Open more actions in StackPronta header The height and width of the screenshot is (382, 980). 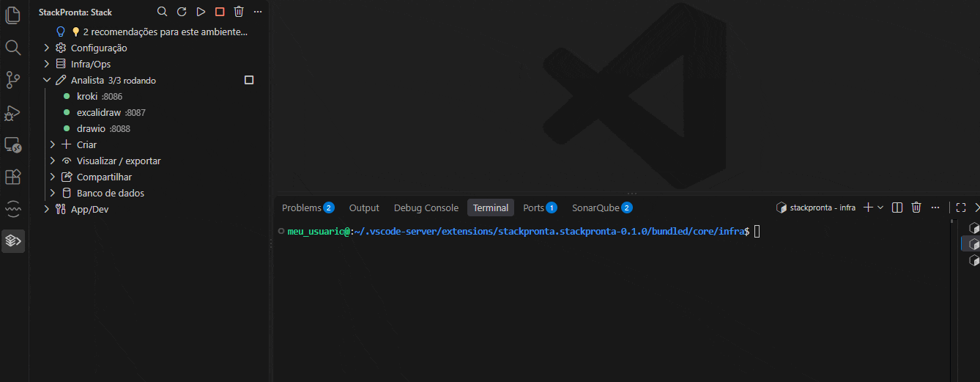click(258, 12)
